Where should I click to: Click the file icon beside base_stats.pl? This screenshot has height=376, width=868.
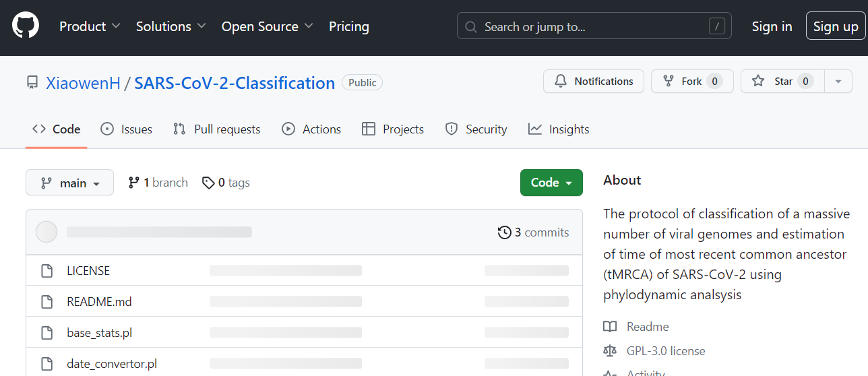click(x=46, y=333)
